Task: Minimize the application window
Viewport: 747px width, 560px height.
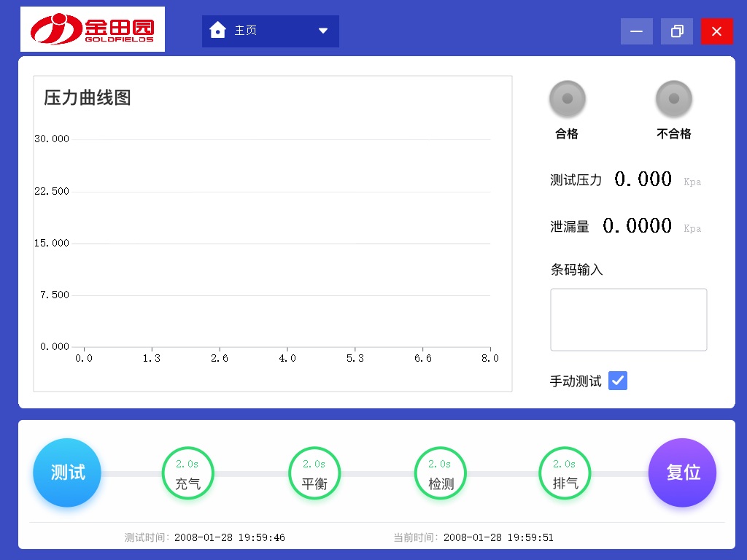Action: (x=636, y=31)
